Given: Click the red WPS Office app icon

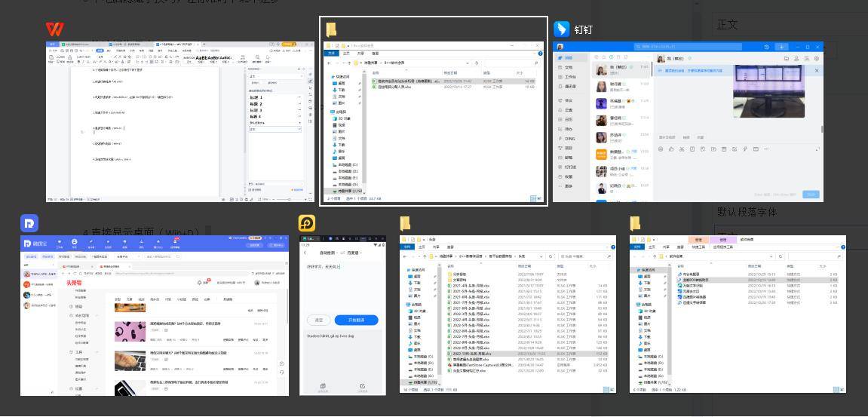Looking at the screenshot, I should [x=54, y=29].
